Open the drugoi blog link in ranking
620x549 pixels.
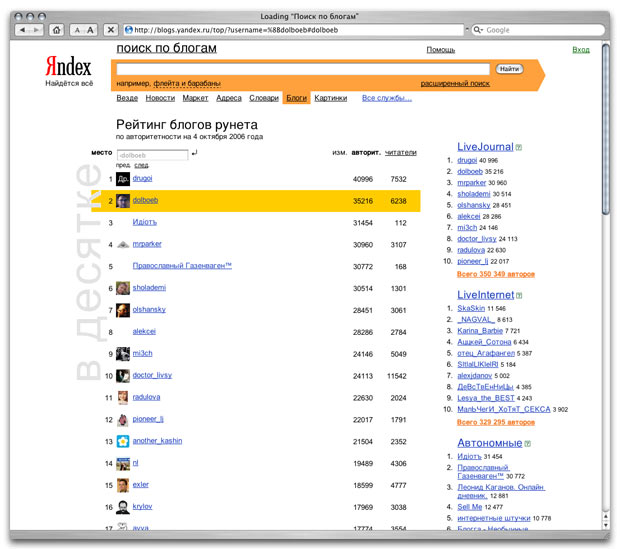pyautogui.click(x=144, y=179)
